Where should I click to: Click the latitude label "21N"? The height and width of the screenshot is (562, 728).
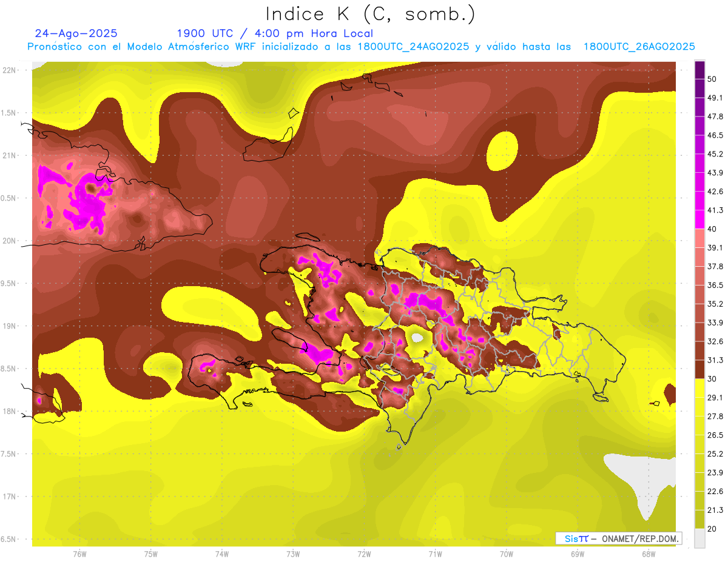(x=9, y=155)
